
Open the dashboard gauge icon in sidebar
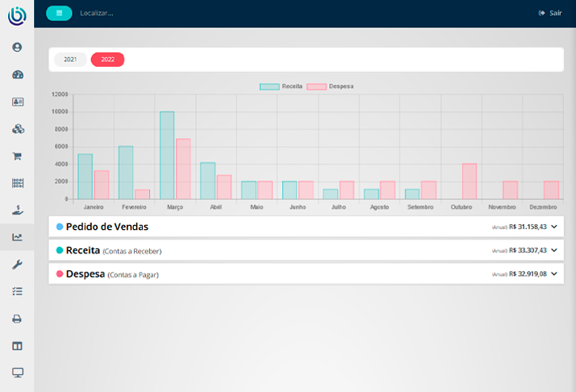pyautogui.click(x=17, y=75)
